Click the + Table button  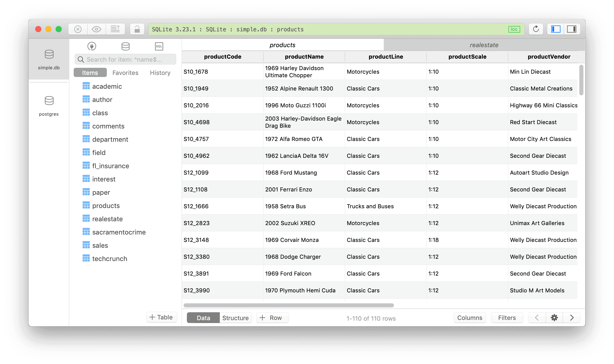(x=161, y=317)
